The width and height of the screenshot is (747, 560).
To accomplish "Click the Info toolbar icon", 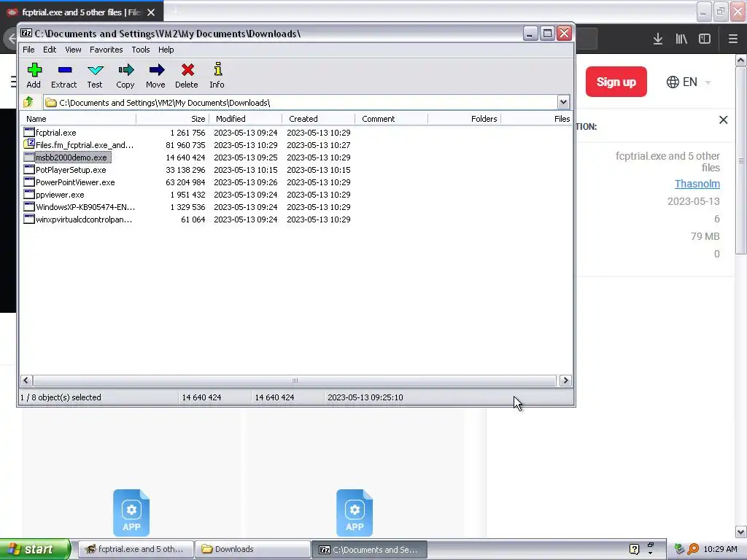I will (x=217, y=69).
